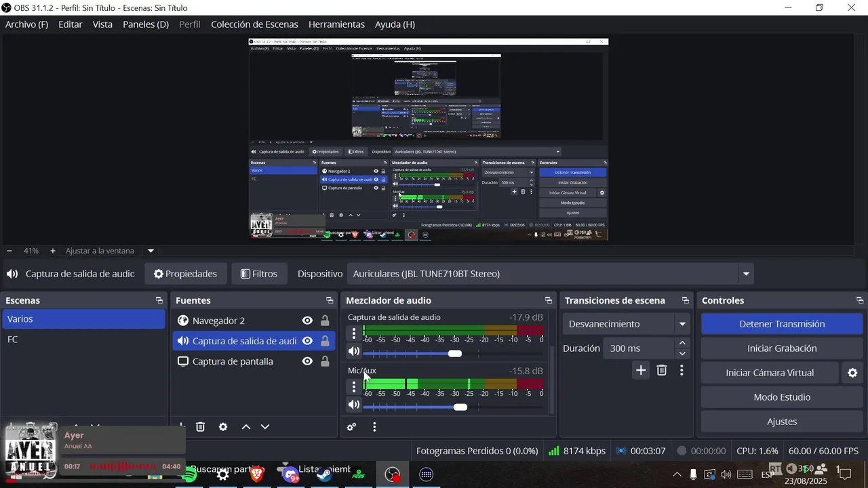Open the Herramientas menu
This screenshot has height=488, width=868.
pos(336,24)
